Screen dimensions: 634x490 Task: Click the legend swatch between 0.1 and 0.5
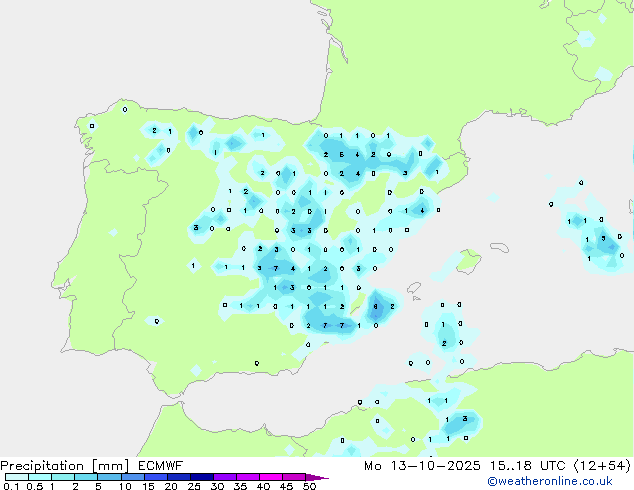pyautogui.click(x=17, y=477)
